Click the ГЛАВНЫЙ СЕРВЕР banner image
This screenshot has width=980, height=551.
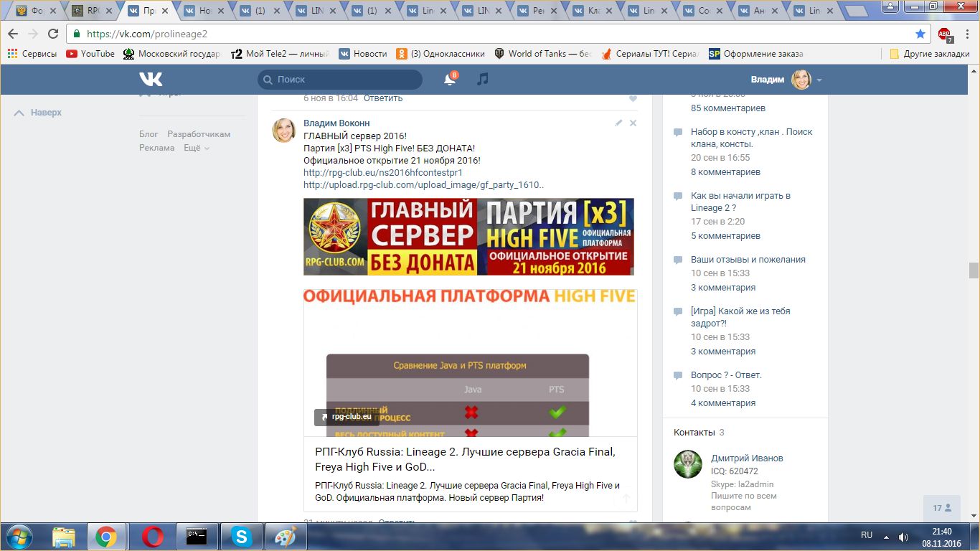468,237
